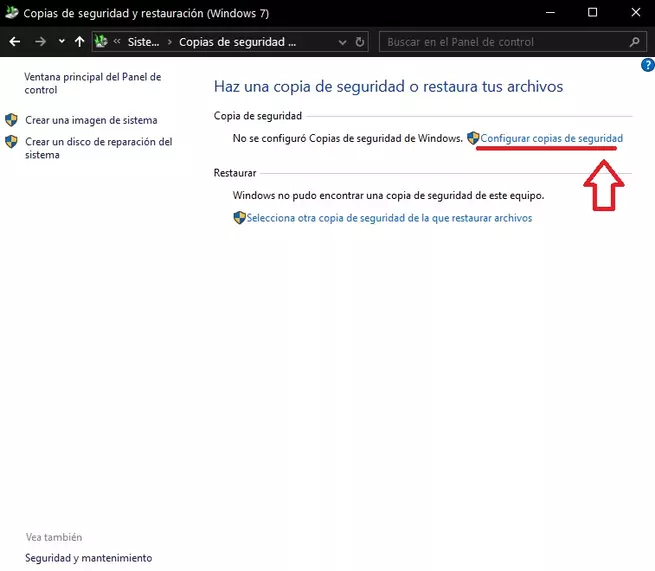Screen dimensions: 655x571
Task: Click 'Selecciona otra copia de seguridad' link
Action: (389, 218)
